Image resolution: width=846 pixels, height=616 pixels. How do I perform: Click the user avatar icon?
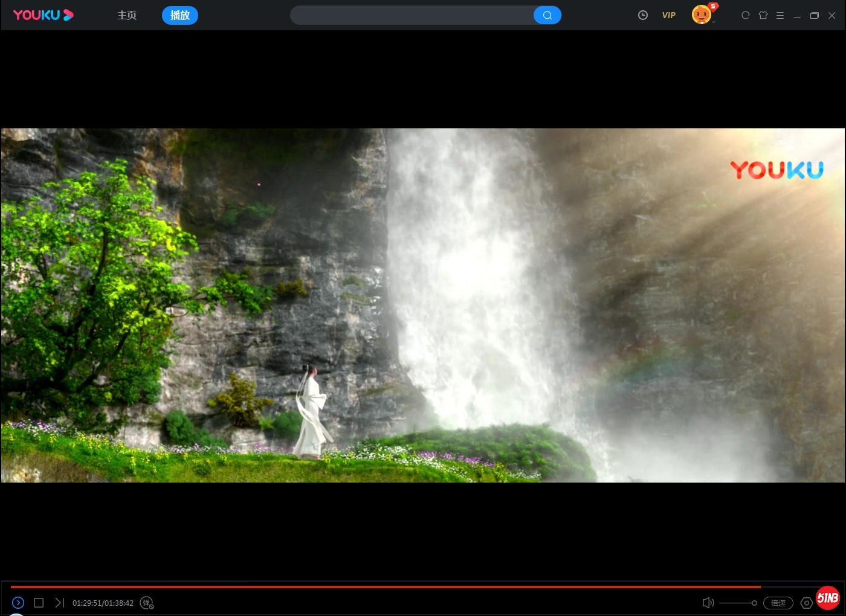click(701, 14)
